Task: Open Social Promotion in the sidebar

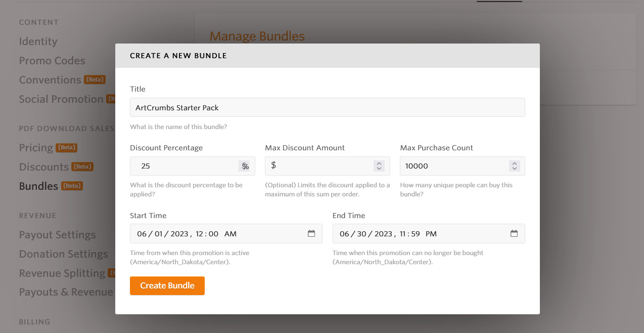Action: [61, 99]
